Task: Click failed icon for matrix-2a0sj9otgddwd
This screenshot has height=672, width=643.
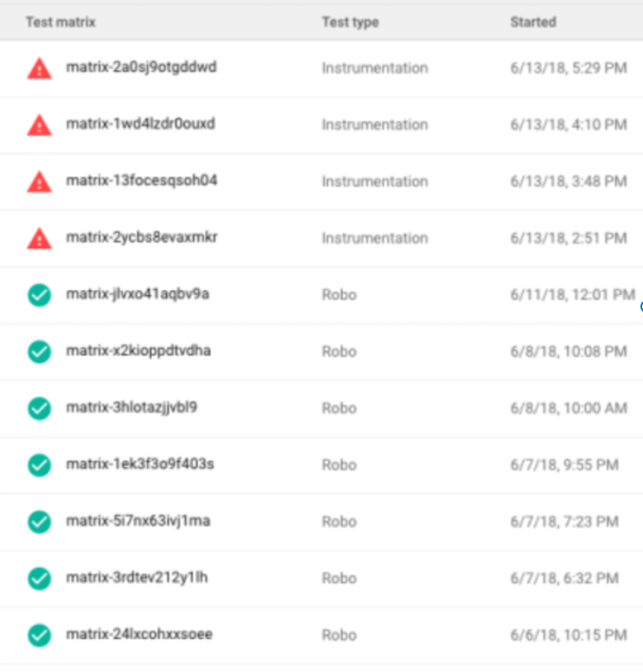Action: 39,68
